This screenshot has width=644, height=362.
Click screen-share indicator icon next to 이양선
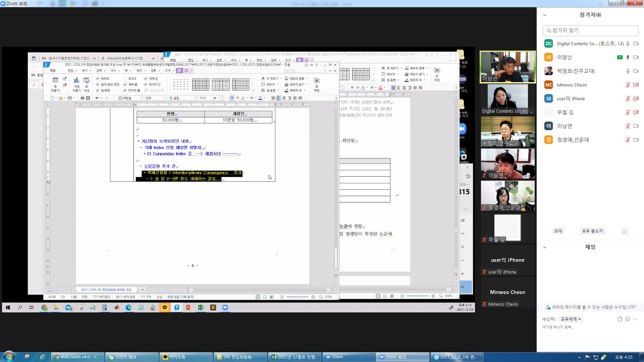pyautogui.click(x=620, y=57)
